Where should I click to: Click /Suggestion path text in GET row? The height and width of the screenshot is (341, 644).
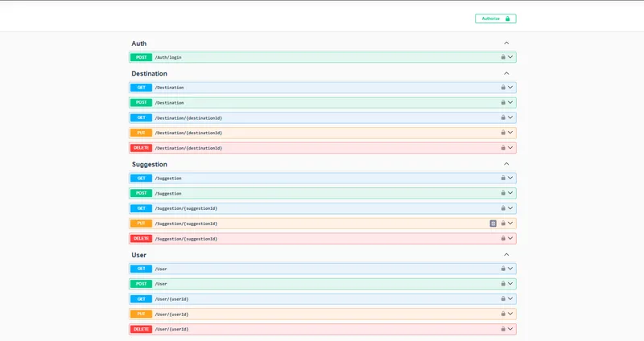tap(168, 178)
